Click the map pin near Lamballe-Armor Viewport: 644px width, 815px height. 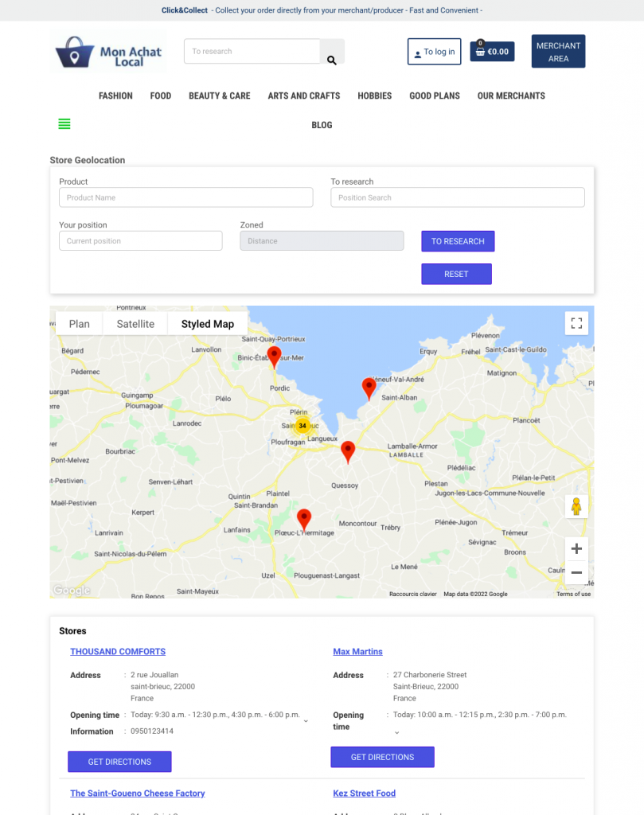(x=348, y=453)
